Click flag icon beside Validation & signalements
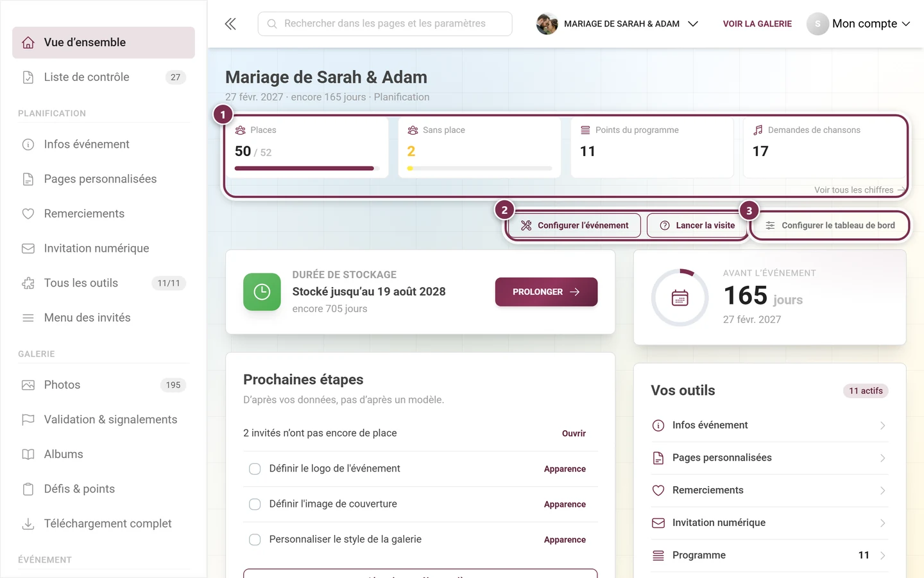 28,420
